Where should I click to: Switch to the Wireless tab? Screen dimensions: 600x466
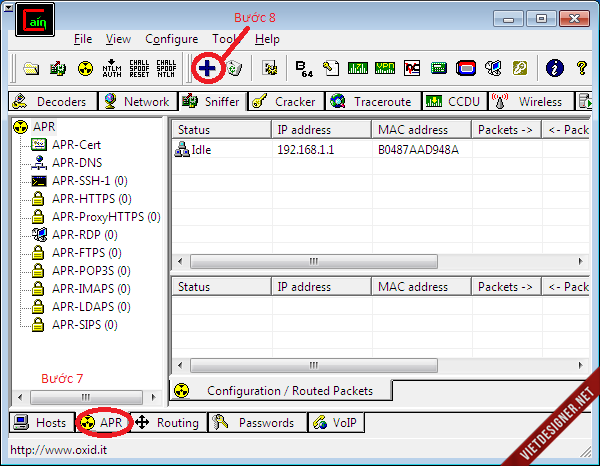531,101
